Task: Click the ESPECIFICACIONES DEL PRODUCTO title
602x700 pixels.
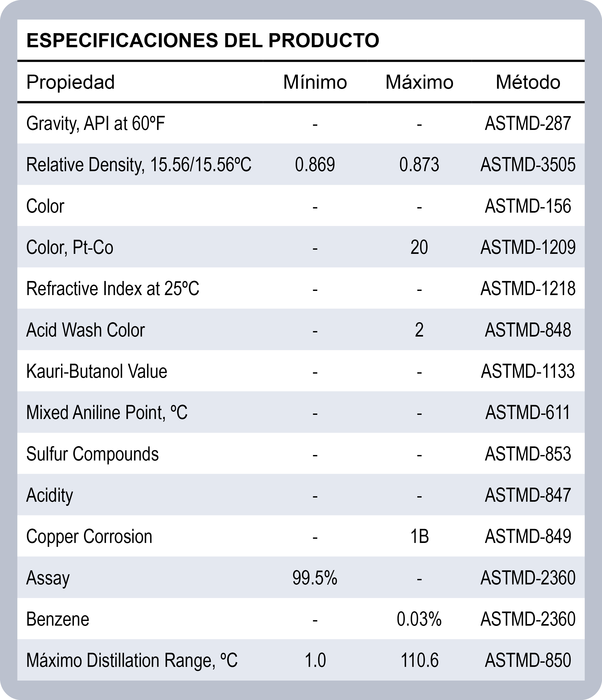Action: [203, 40]
